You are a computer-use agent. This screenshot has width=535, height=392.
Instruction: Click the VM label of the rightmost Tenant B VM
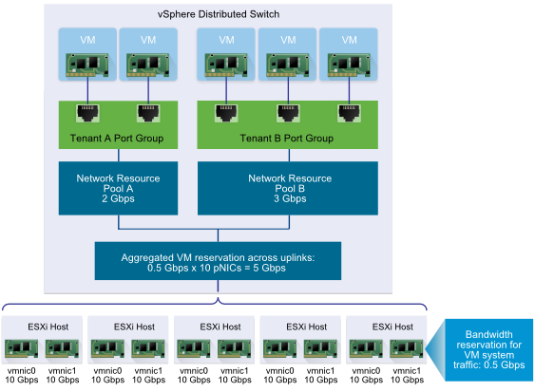(x=349, y=40)
